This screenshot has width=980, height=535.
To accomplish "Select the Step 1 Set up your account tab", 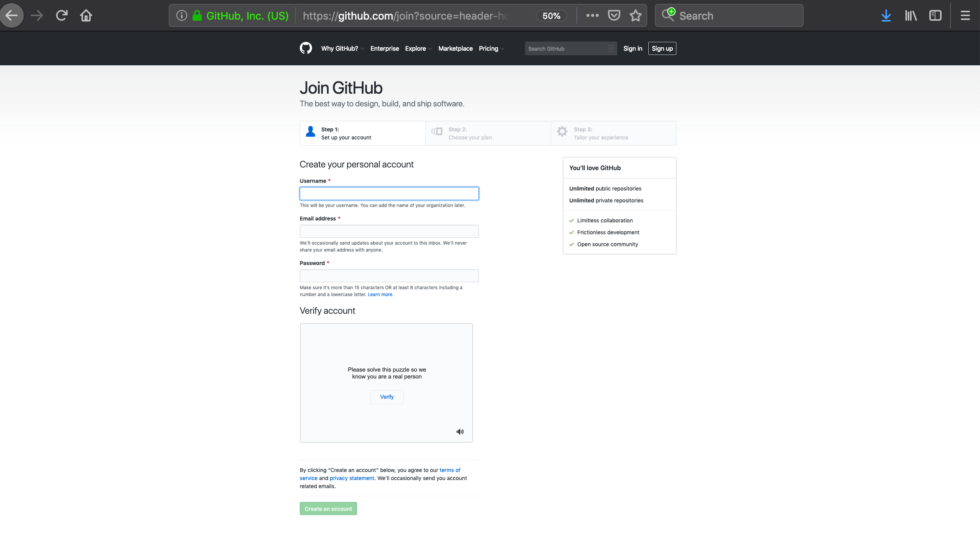I will tap(363, 133).
